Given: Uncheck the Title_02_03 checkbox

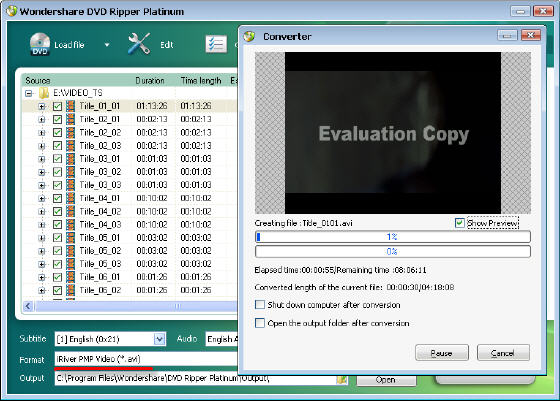Looking at the screenshot, I should click(x=57, y=146).
